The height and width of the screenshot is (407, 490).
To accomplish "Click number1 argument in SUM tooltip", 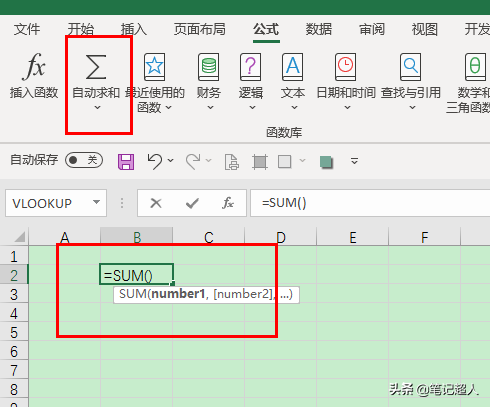I will pos(178,294).
